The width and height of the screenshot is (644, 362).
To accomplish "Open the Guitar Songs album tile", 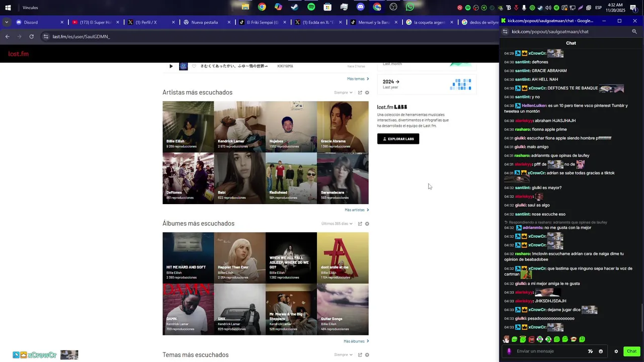I will pyautogui.click(x=343, y=309).
